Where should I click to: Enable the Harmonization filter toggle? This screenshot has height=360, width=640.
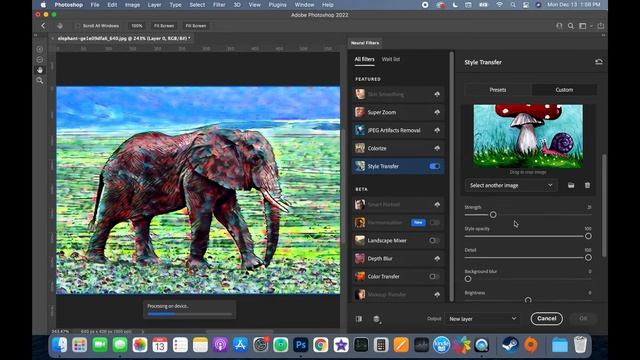coord(434,222)
